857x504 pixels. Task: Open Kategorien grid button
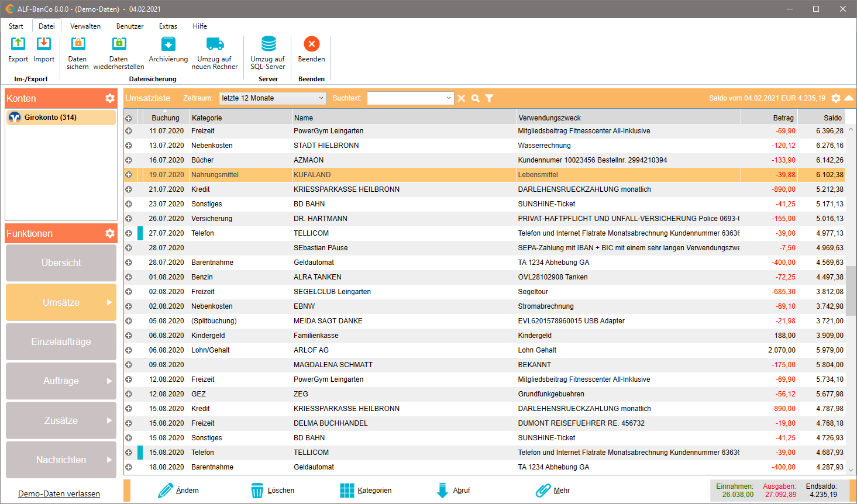pos(366,491)
